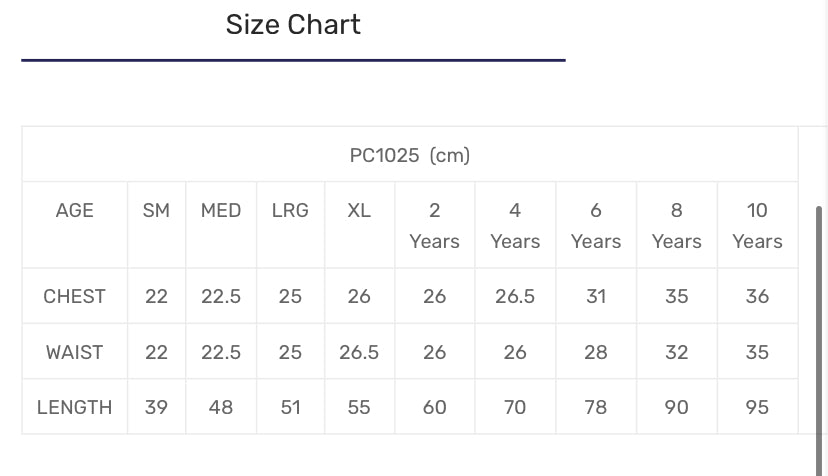This screenshot has width=828, height=476.
Task: Select length value 48 under MED
Action: point(221,407)
